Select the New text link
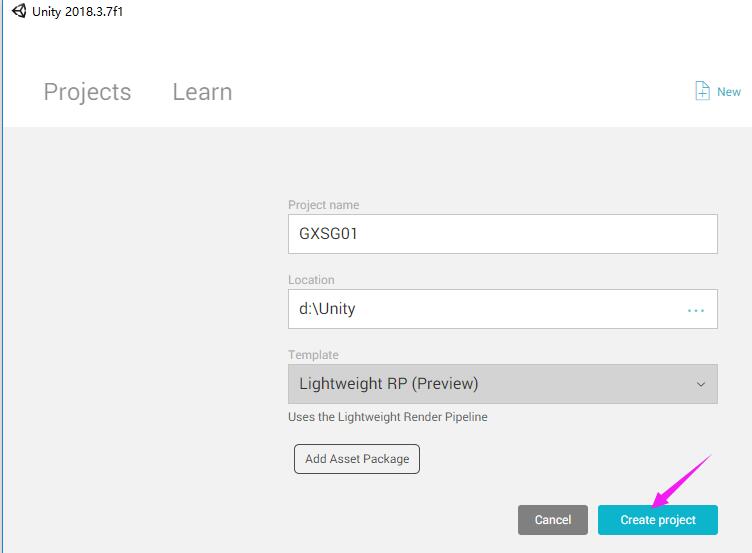The width and height of the screenshot is (752, 553). [x=729, y=92]
